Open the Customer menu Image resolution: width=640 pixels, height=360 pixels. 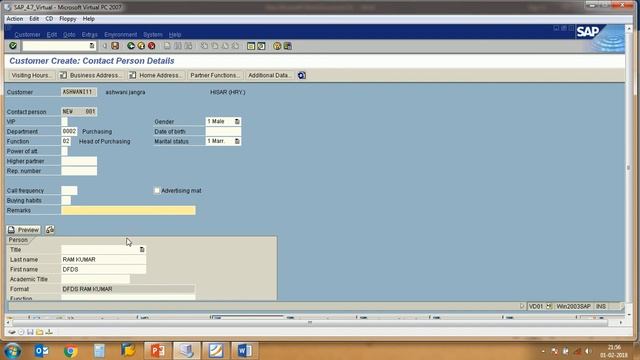click(27, 35)
